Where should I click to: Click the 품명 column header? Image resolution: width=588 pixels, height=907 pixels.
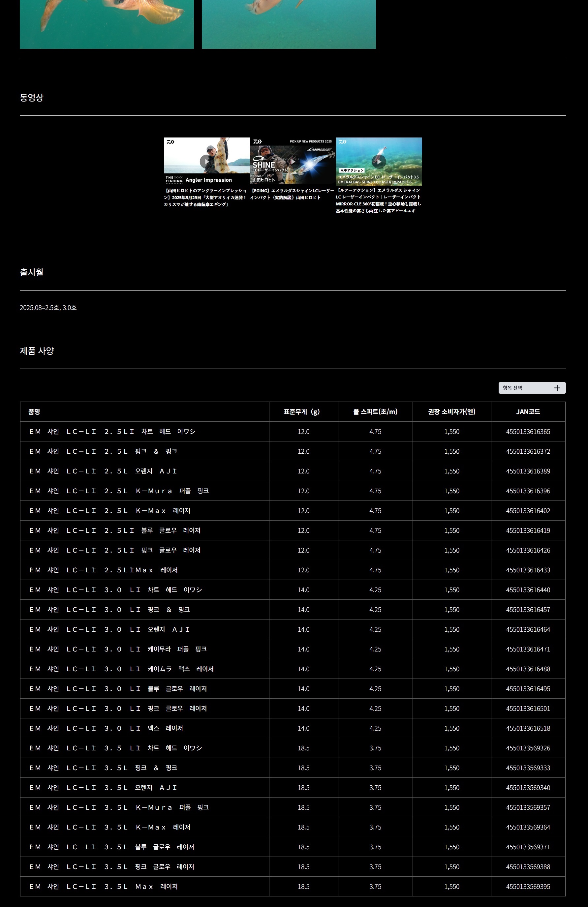click(34, 411)
